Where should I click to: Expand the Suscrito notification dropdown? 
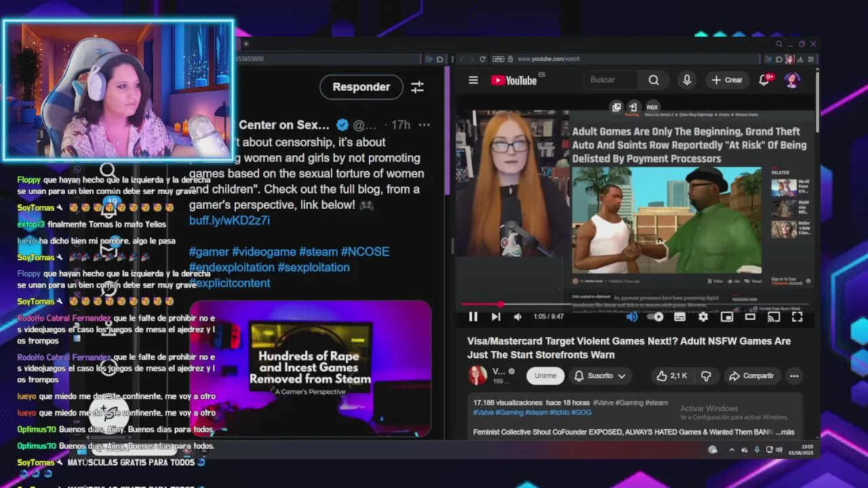pos(599,375)
